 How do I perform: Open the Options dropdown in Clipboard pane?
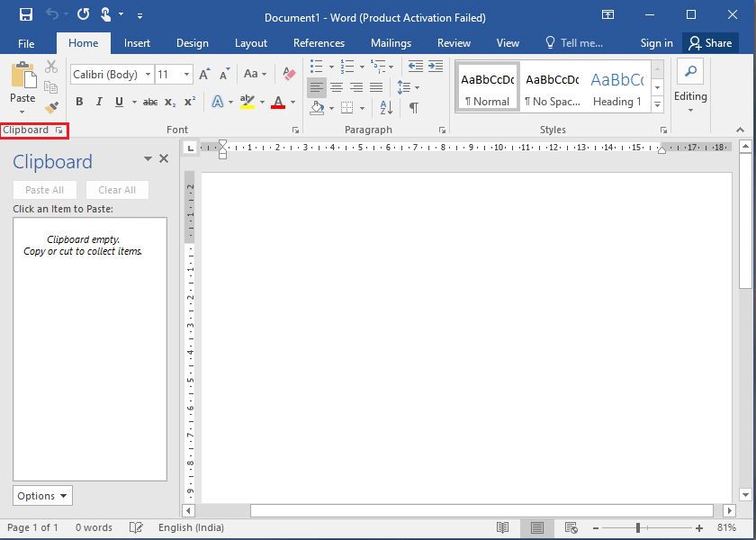(x=41, y=495)
